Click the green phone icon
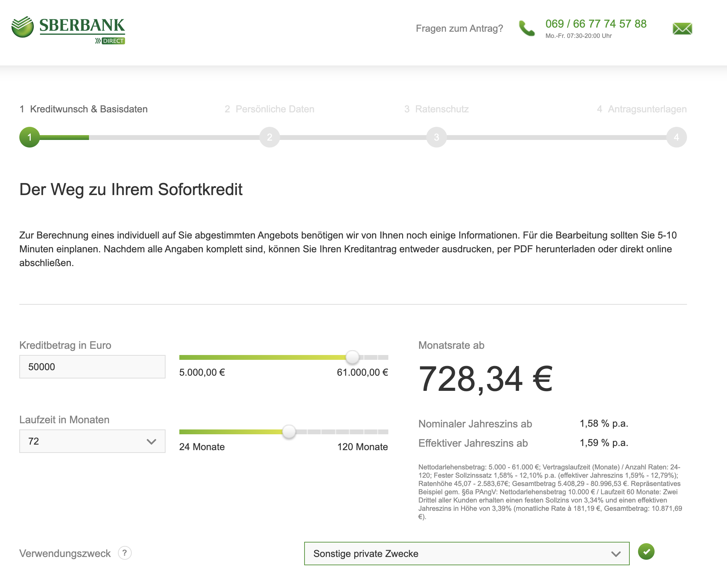 click(x=527, y=28)
